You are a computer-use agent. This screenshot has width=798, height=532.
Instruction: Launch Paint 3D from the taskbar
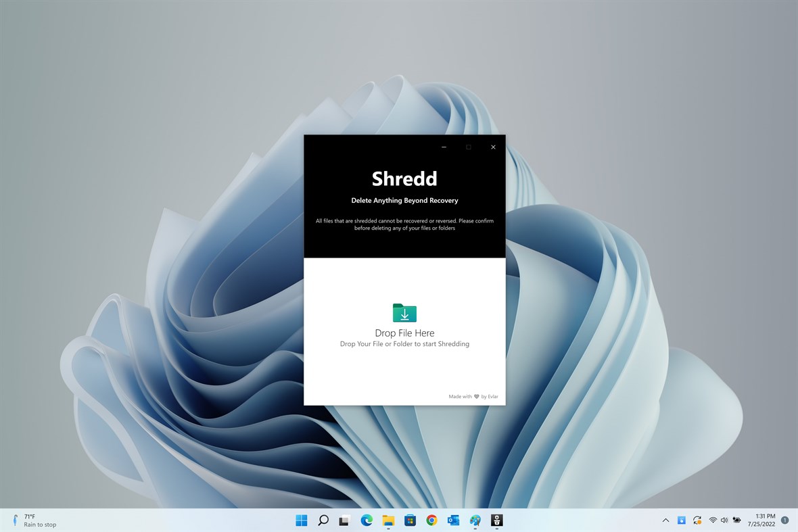(475, 521)
